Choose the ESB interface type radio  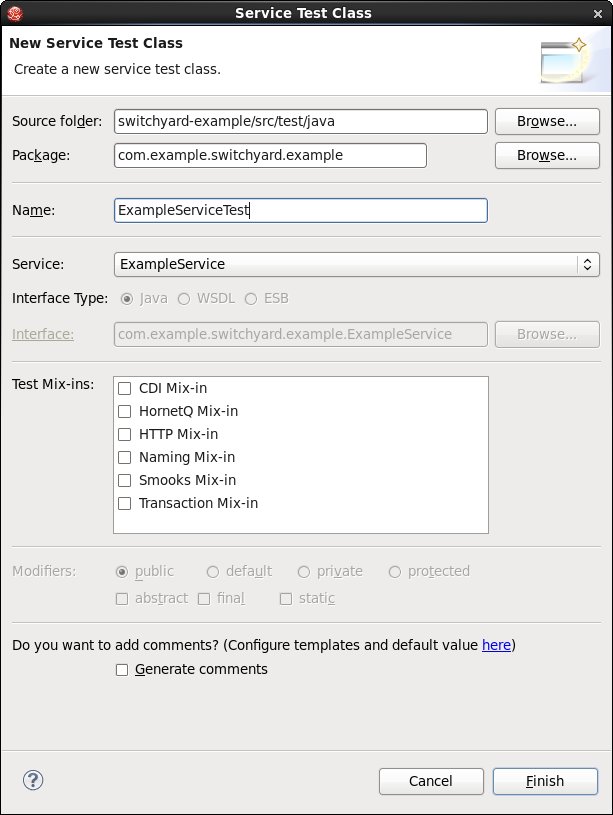tap(251, 299)
